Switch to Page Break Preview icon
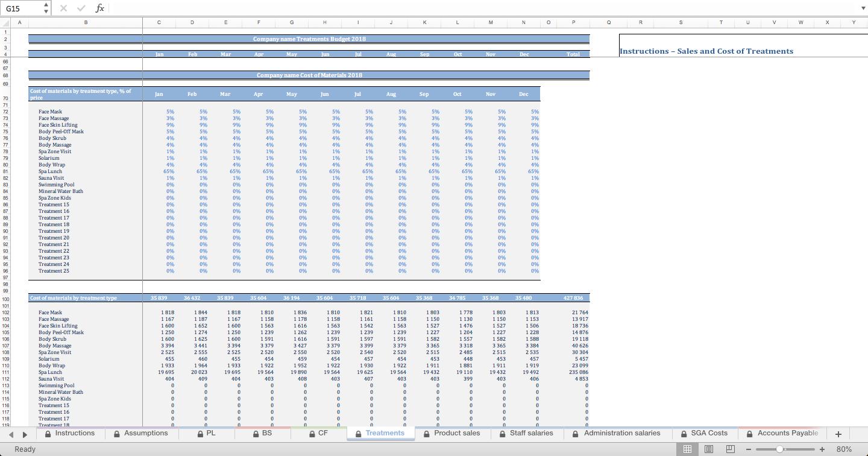868x456 pixels. (730, 449)
